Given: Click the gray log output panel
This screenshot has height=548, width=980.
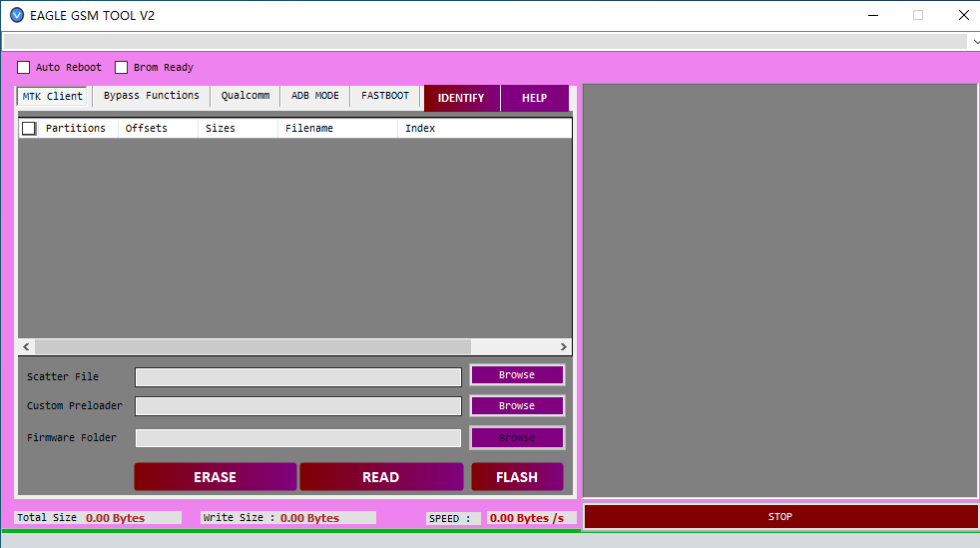Looking at the screenshot, I should 780,290.
